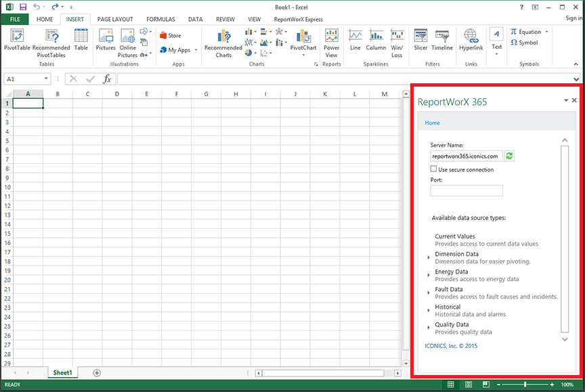This screenshot has height=392, width=585.
Task: Expand the Dimension Data source type
Action: coord(429,257)
